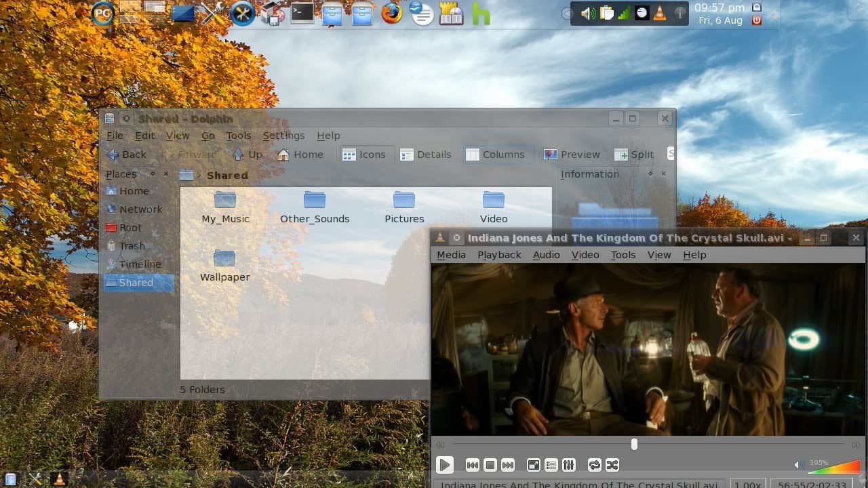The image size is (868, 488).
Task: Show the VLC playlist
Action: 551,465
